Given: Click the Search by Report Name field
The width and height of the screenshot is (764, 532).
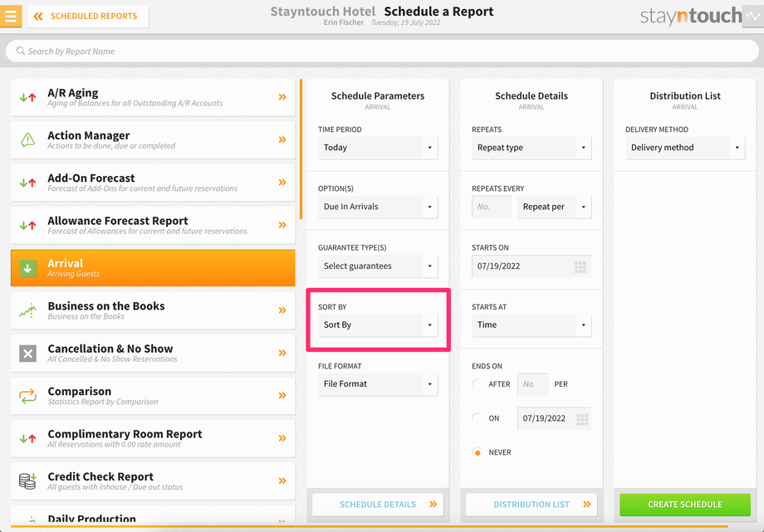Looking at the screenshot, I should pos(382,51).
